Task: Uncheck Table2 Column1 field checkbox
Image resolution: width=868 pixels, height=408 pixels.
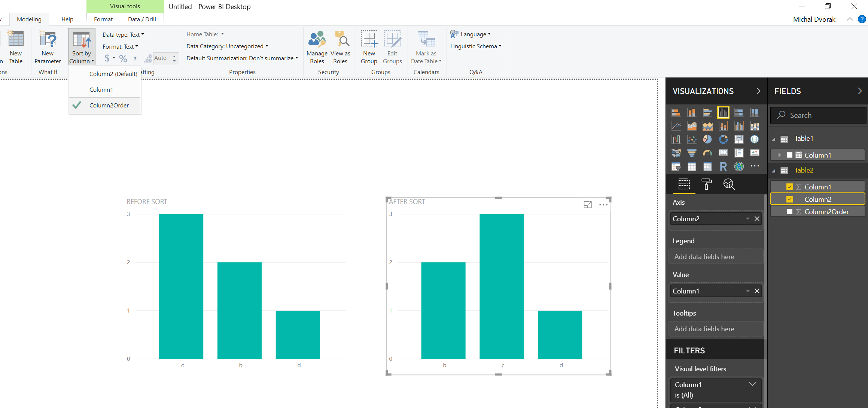Action: pyautogui.click(x=790, y=187)
